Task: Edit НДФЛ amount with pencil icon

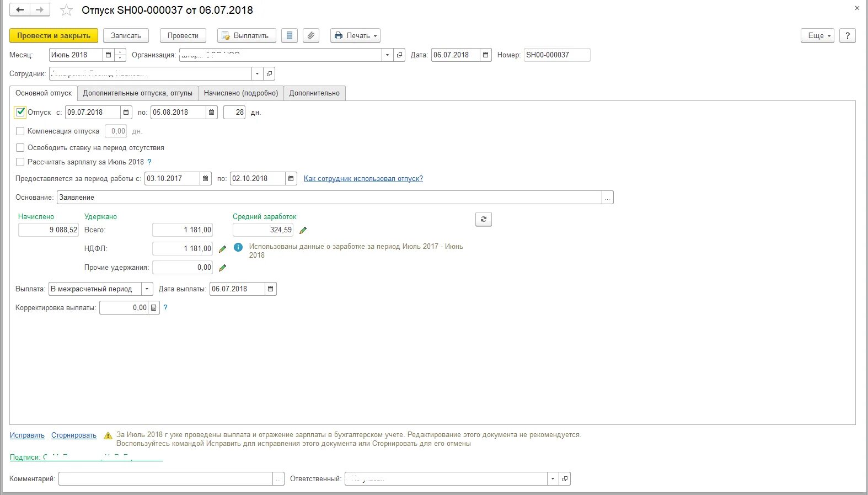Action: (x=222, y=249)
